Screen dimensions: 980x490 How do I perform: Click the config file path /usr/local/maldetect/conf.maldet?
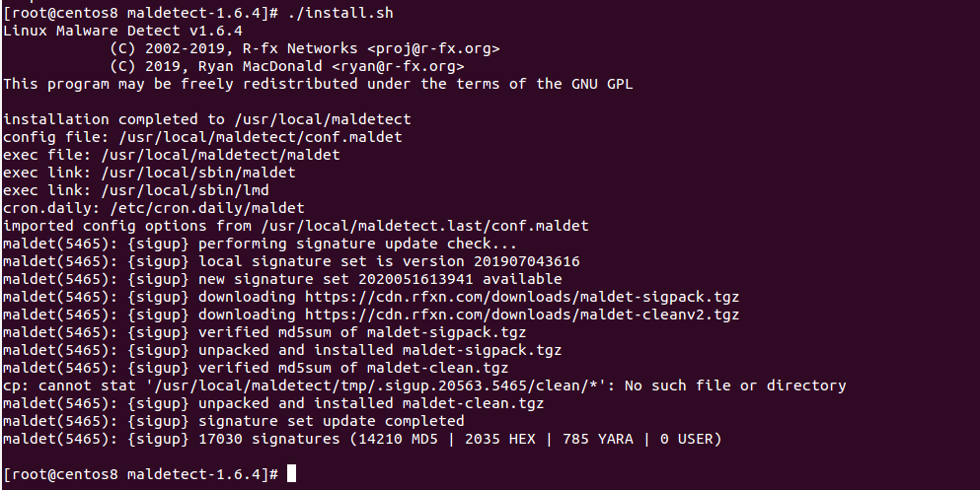[261, 137]
